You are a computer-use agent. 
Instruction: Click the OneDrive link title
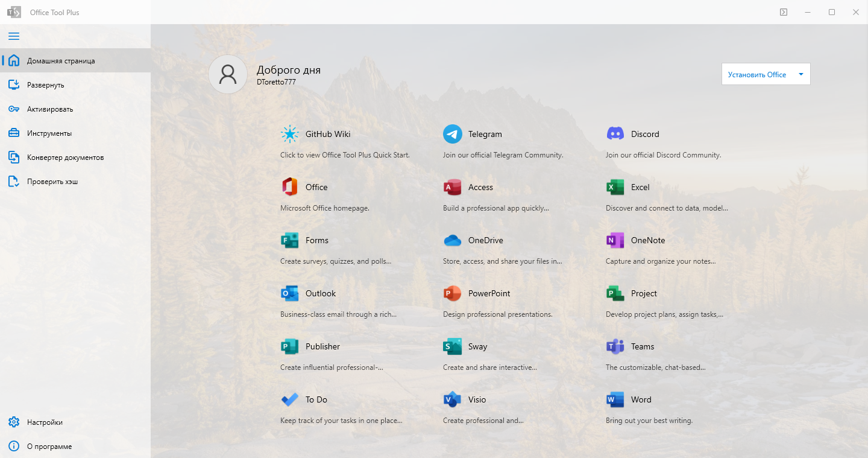pyautogui.click(x=486, y=240)
